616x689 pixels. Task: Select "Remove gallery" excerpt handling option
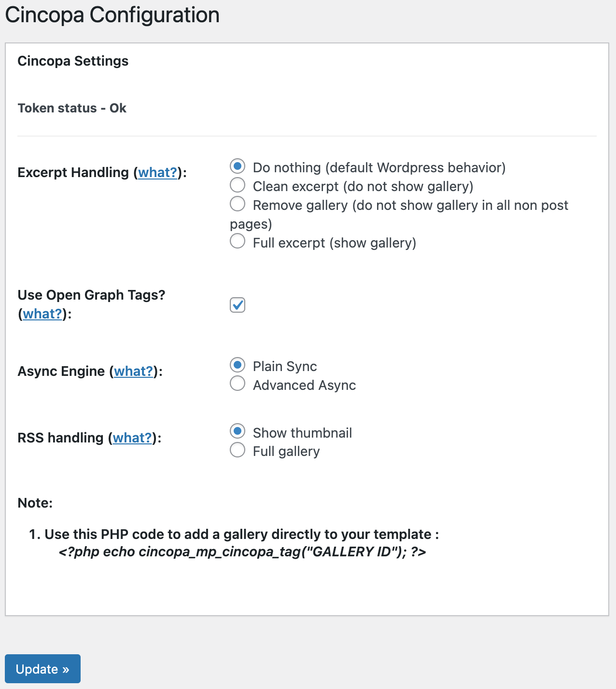point(238,204)
